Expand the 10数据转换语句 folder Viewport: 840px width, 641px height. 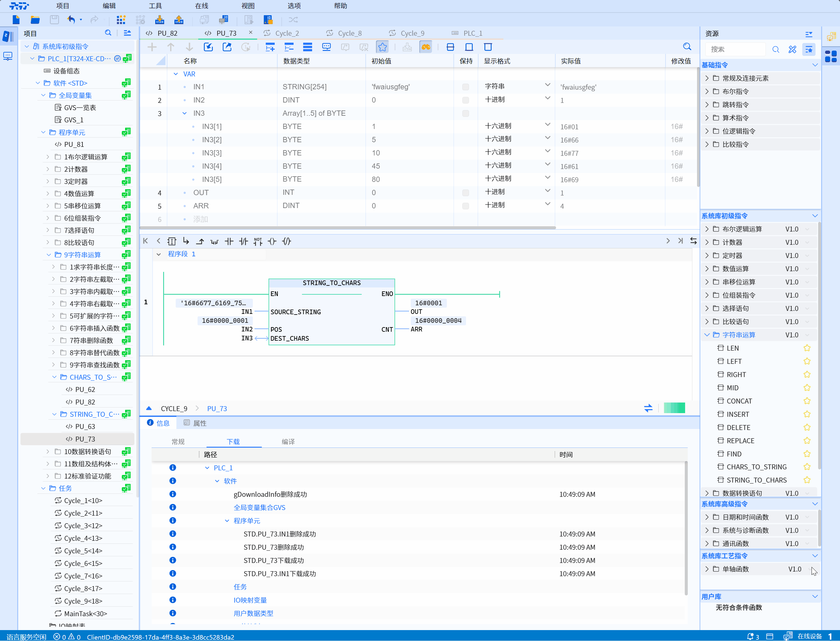(x=48, y=451)
